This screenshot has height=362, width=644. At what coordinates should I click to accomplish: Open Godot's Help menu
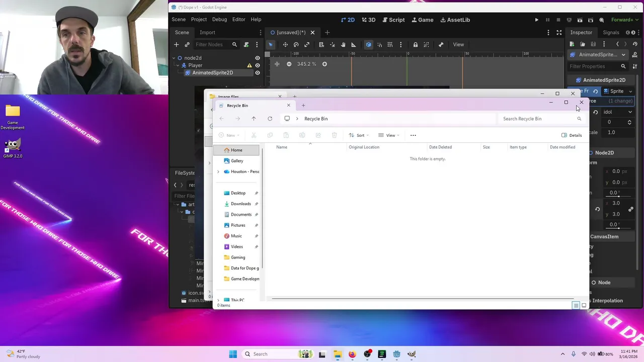point(256,20)
